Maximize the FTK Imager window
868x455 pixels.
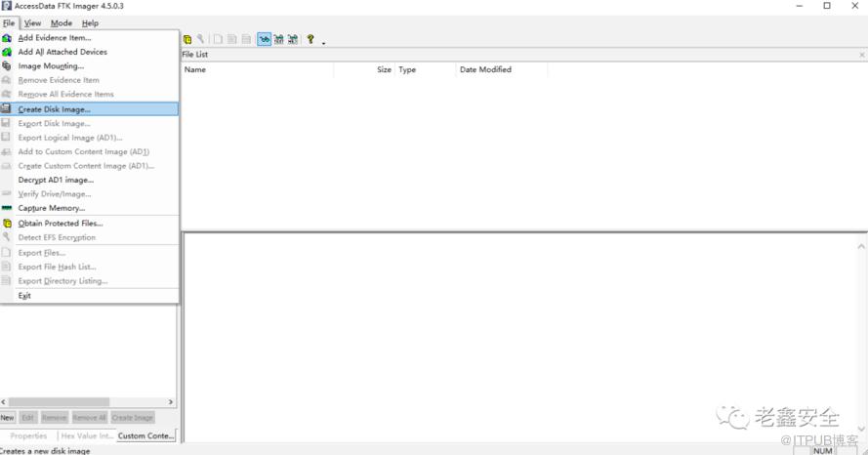[827, 6]
